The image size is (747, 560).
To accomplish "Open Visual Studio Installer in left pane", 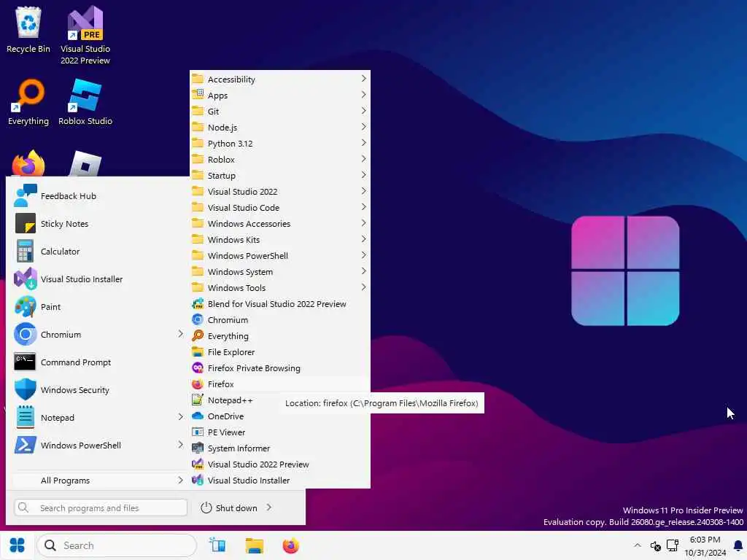I will tap(98, 279).
